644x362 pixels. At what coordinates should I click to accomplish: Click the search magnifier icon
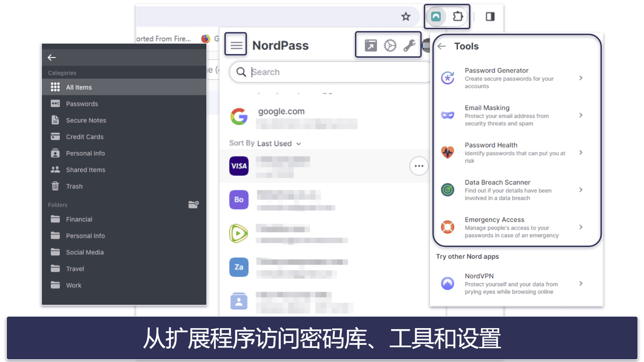[241, 72]
